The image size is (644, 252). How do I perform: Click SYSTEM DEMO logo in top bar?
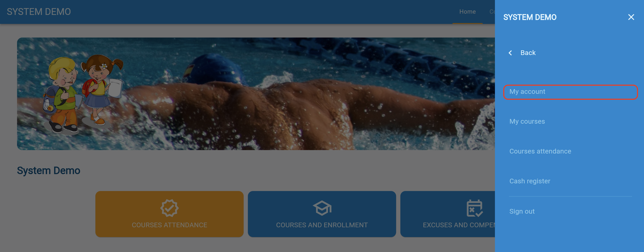39,12
